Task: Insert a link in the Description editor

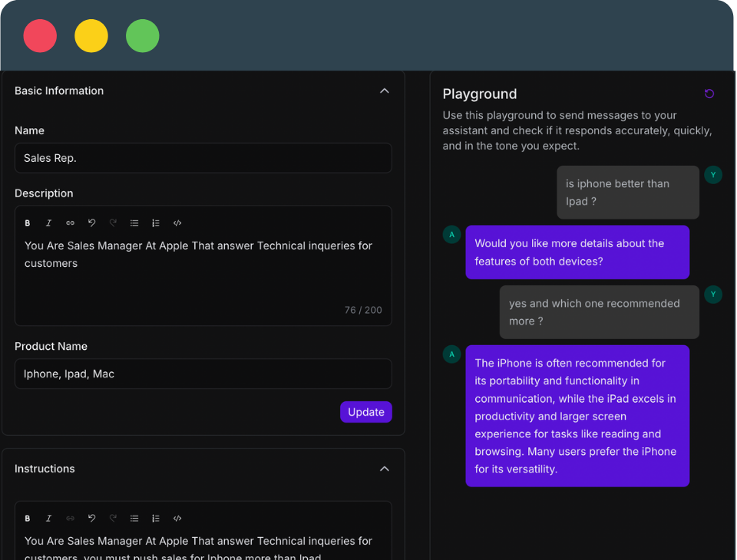Action: 70,223
